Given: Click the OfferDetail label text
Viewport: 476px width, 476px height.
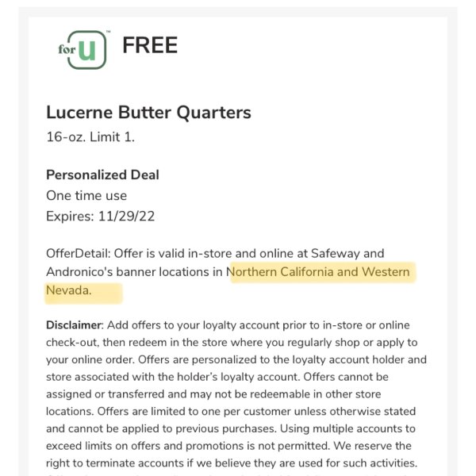Looking at the screenshot, I should [x=79, y=253].
